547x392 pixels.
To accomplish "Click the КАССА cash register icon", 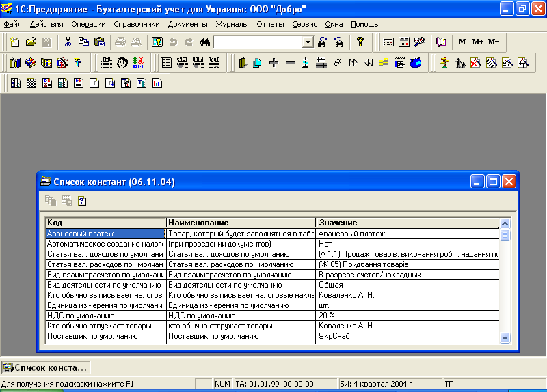I will click(400, 63).
